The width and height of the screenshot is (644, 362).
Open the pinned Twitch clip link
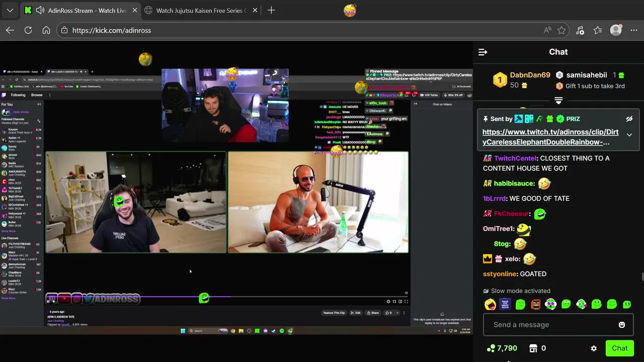click(550, 137)
